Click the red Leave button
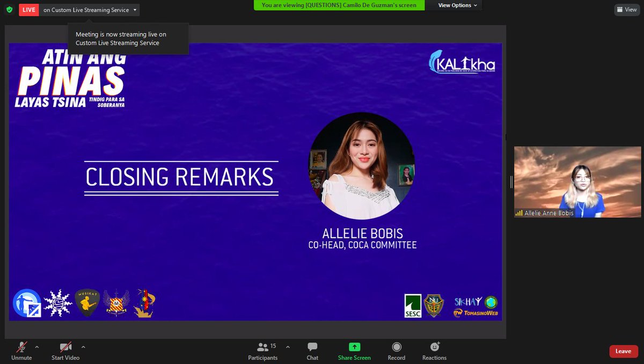The image size is (644, 364). [x=623, y=351]
